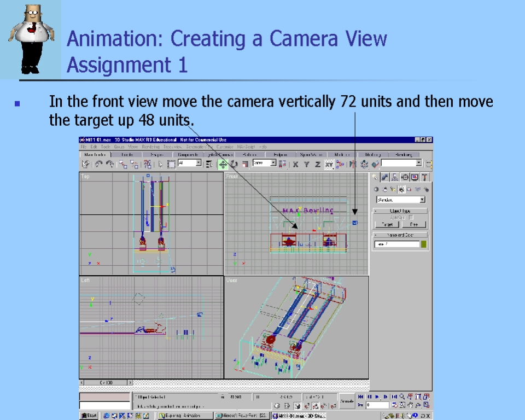Open the Customize menu
The width and height of the screenshot is (525, 420).
[x=224, y=147]
